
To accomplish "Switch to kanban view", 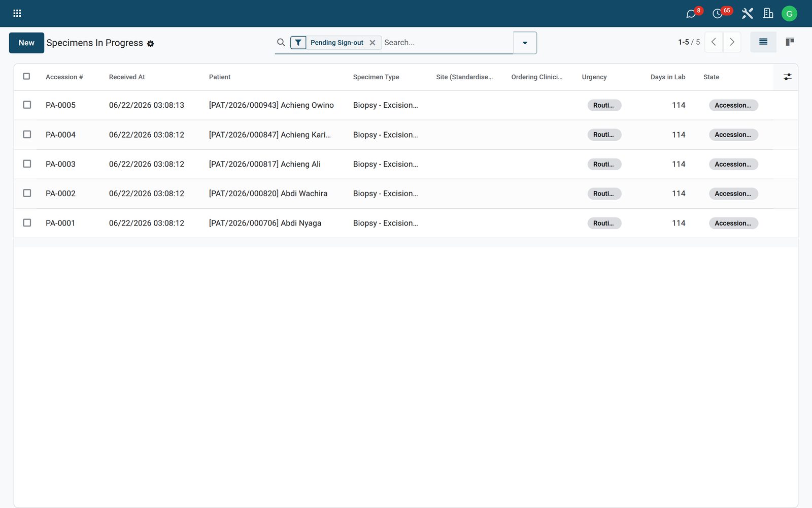I will coord(790,42).
